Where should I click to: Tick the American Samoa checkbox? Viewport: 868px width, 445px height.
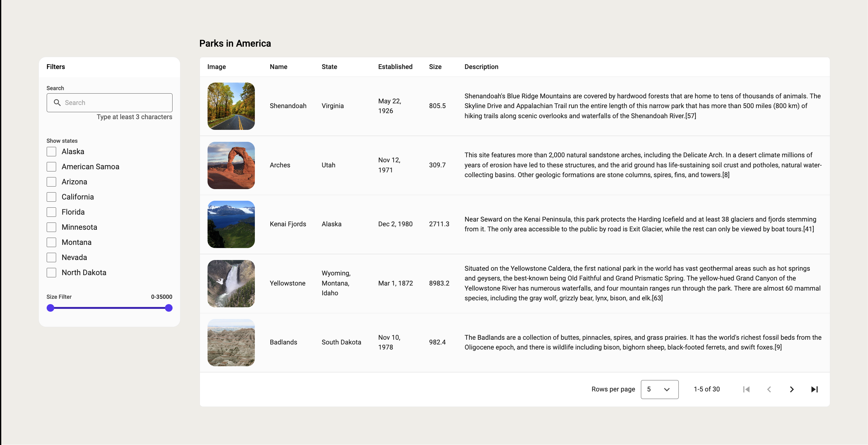pyautogui.click(x=51, y=167)
